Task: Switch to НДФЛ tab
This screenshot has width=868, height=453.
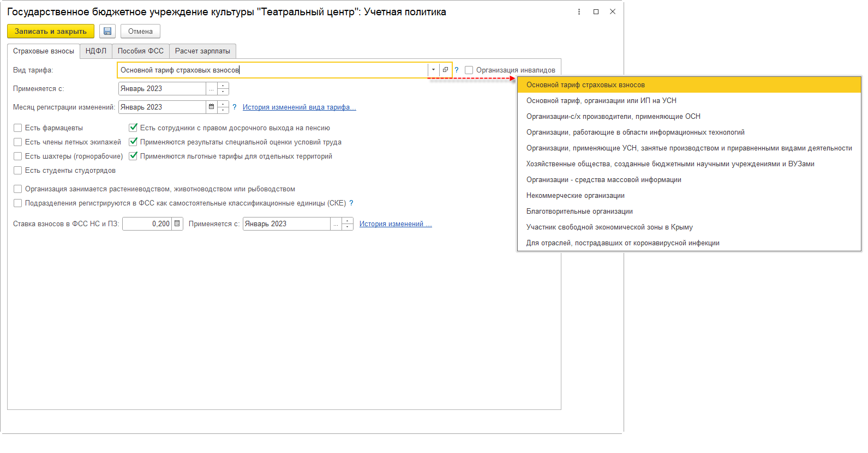Action: (96, 51)
